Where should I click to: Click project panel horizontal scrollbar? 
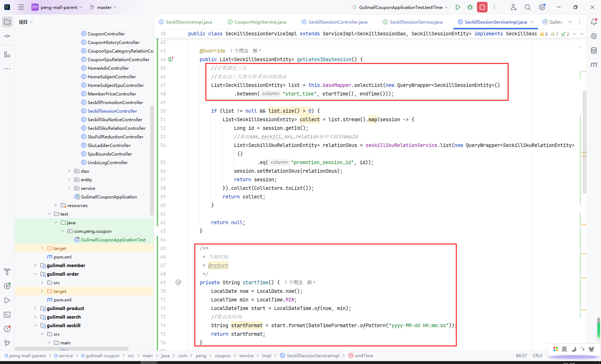pos(72,349)
